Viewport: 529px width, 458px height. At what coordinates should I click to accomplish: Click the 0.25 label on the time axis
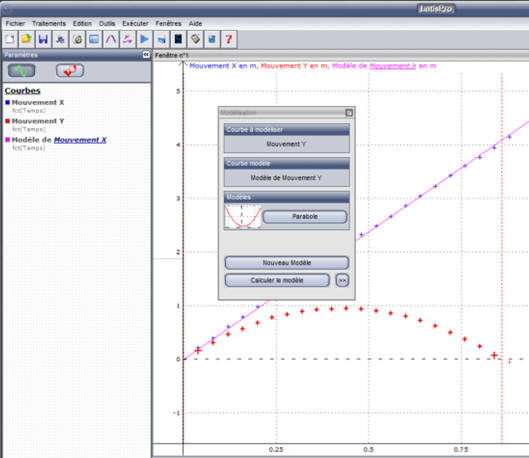tap(276, 450)
